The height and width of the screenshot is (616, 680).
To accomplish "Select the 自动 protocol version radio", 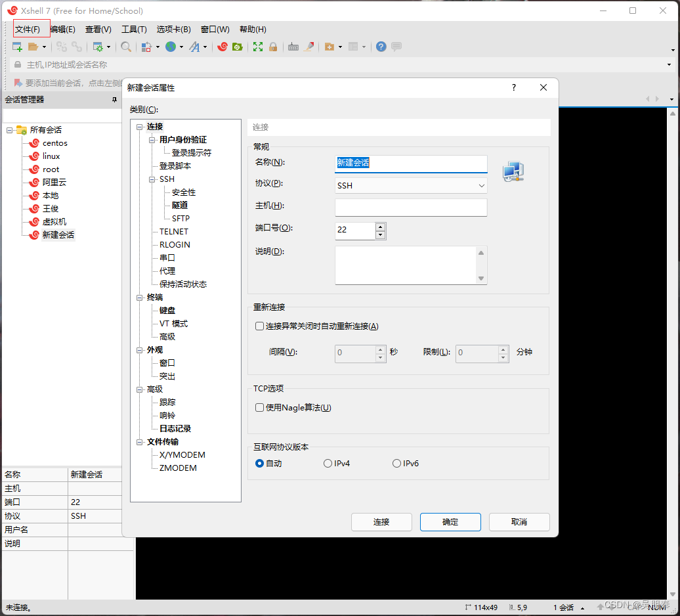I will pos(259,463).
